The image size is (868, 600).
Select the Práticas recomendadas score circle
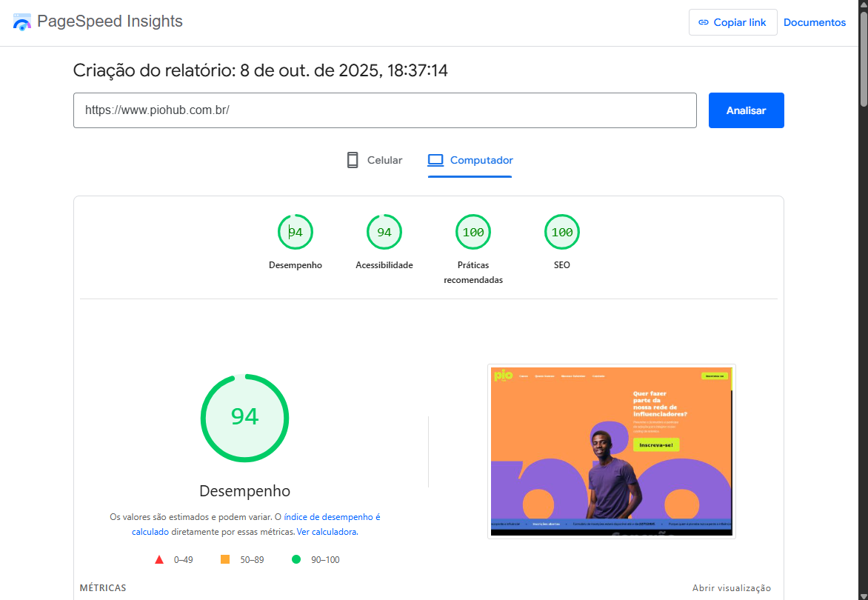(473, 233)
